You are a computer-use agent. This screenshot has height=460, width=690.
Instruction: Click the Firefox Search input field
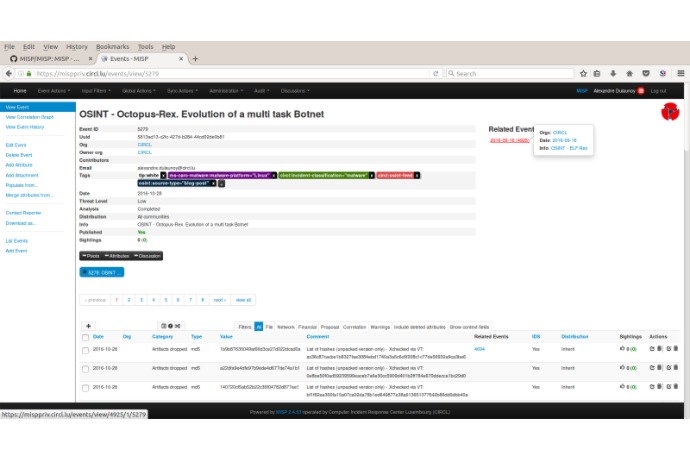[x=510, y=74]
